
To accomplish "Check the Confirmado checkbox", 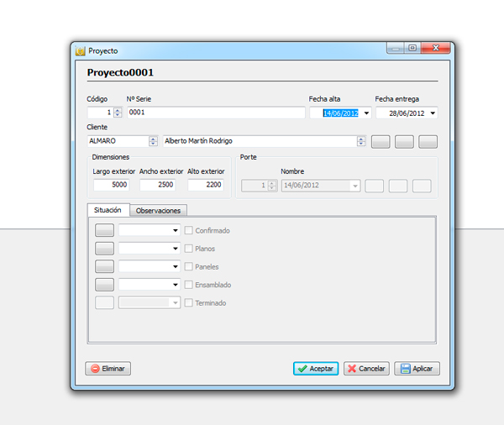I will pos(189,230).
